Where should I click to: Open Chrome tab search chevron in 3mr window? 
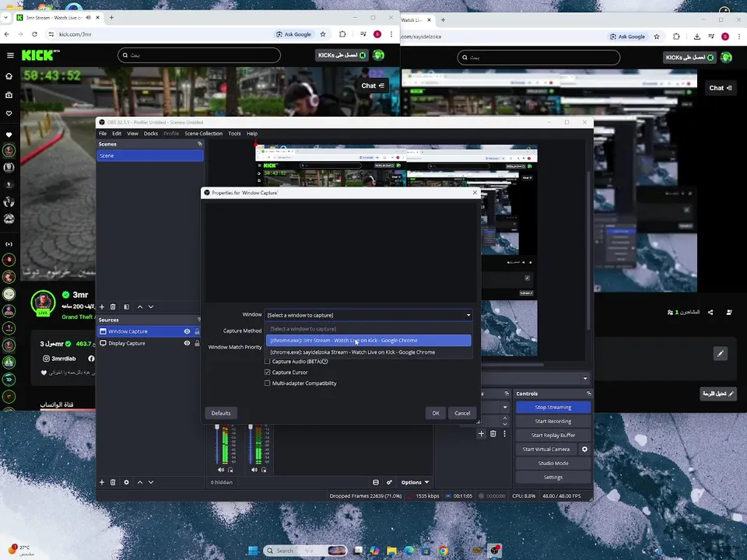(5, 18)
